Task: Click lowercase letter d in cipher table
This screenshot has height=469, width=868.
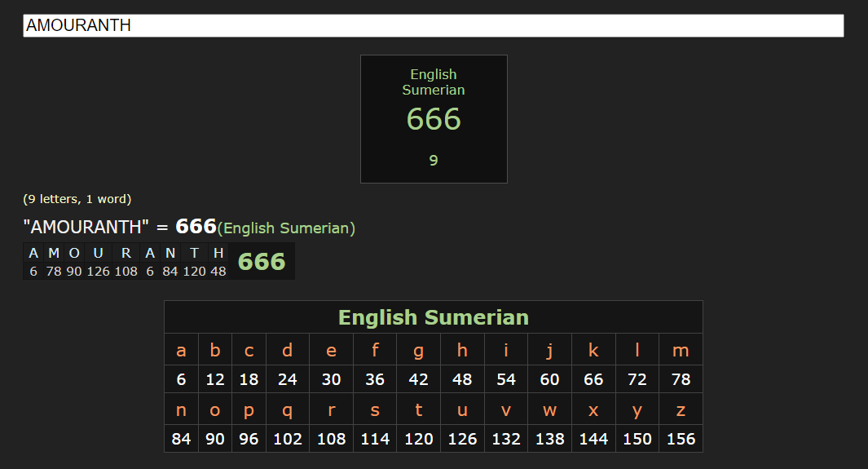Action: click(x=288, y=350)
